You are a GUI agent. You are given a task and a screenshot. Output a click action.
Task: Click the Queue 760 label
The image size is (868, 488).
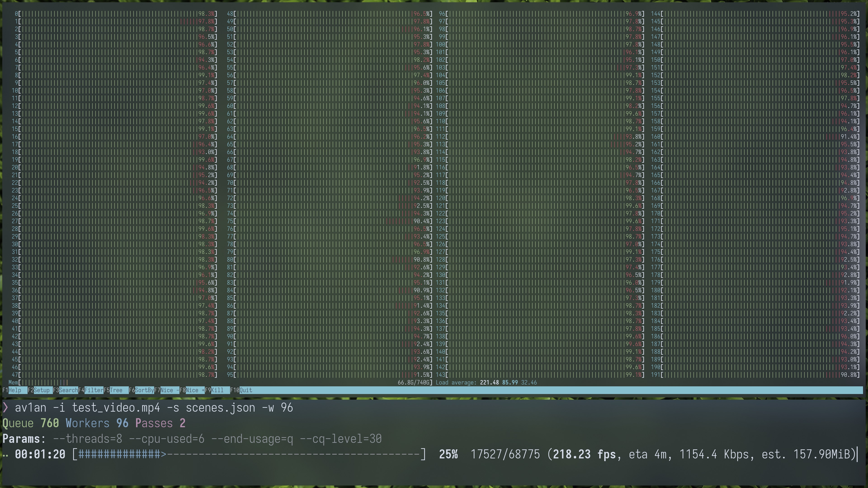click(31, 423)
